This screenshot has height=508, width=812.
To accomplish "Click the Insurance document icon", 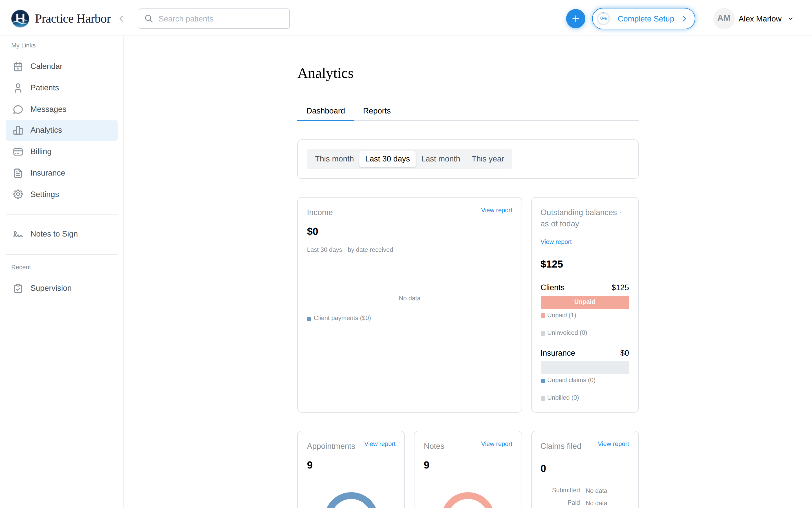I will point(18,173).
